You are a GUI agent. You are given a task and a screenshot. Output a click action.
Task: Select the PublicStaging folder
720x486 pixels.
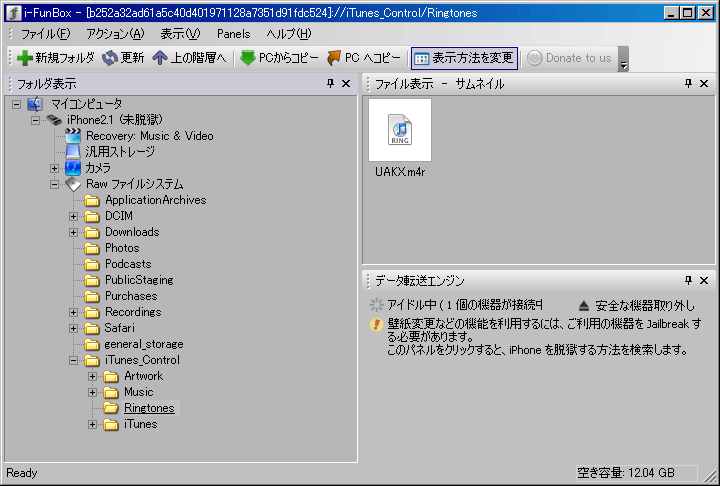(139, 280)
